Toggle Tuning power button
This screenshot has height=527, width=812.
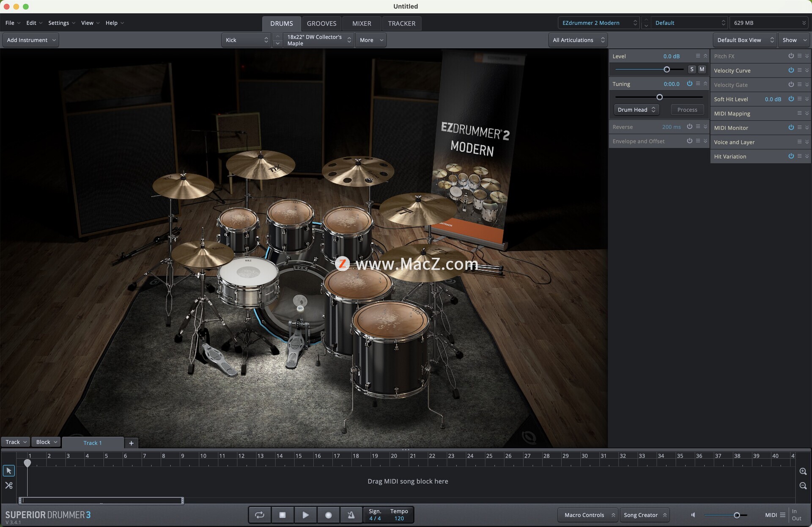point(689,84)
